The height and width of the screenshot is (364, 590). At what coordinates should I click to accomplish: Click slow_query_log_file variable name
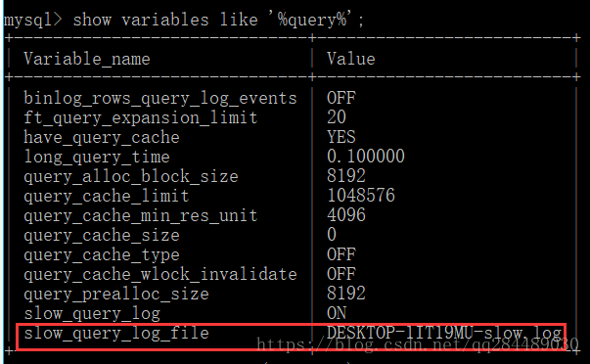tap(116, 333)
